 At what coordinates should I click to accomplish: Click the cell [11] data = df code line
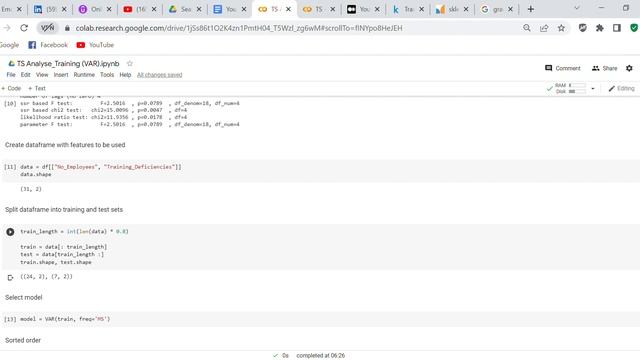pyautogui.click(x=101, y=167)
